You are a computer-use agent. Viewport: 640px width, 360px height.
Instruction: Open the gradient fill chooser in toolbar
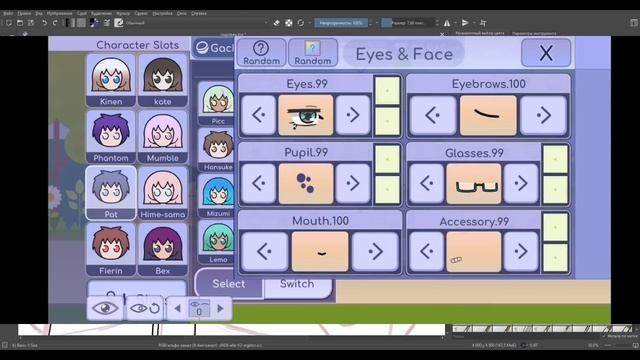coord(70,23)
